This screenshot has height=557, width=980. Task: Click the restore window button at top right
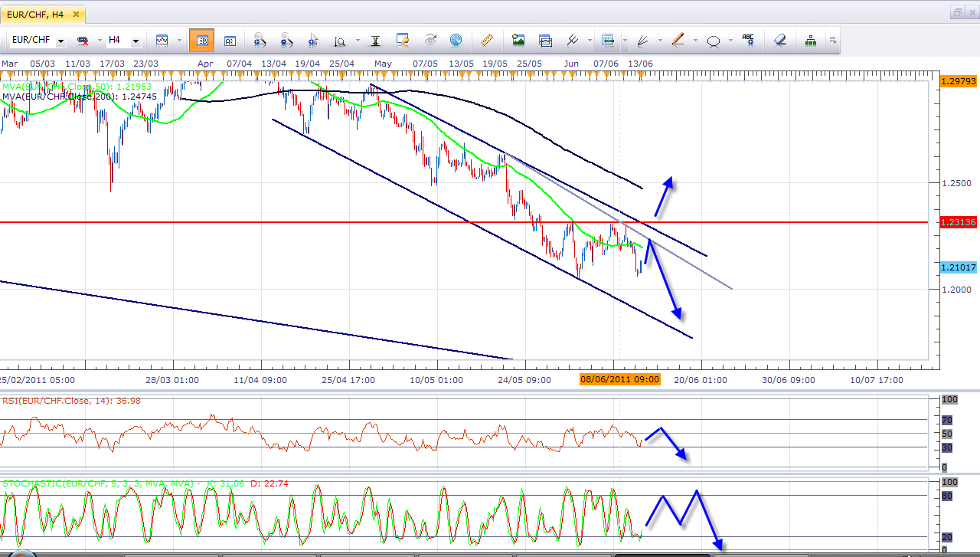[x=958, y=12]
